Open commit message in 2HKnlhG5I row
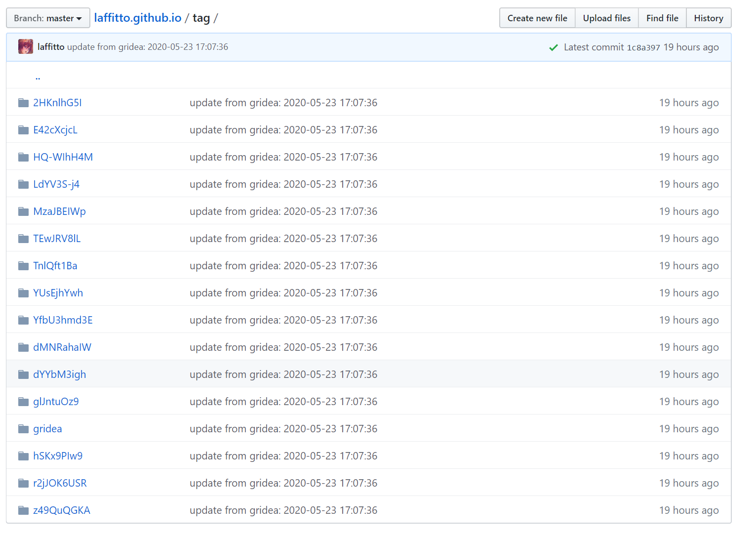The height and width of the screenshot is (538, 756). 283,103
